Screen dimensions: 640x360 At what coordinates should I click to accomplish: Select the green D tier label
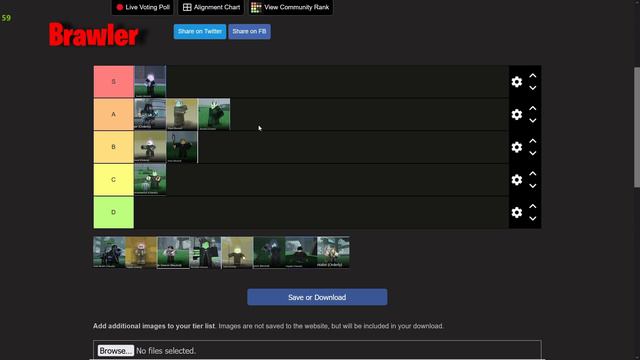113,212
